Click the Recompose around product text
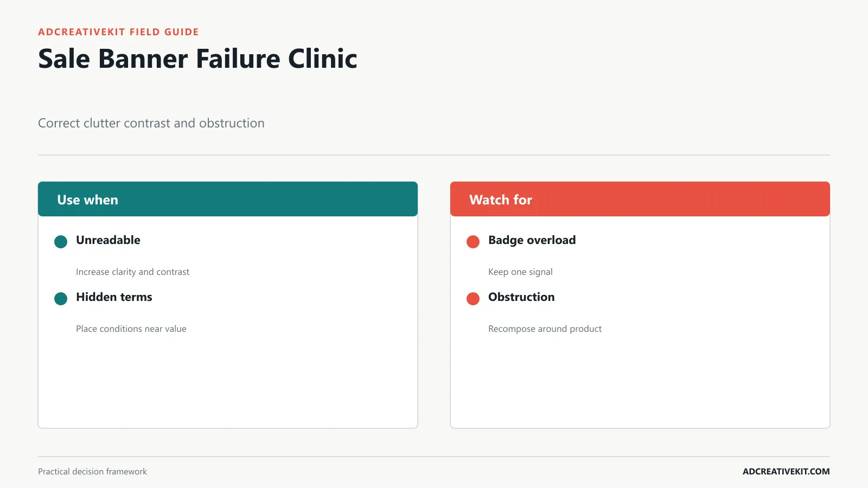 click(545, 329)
